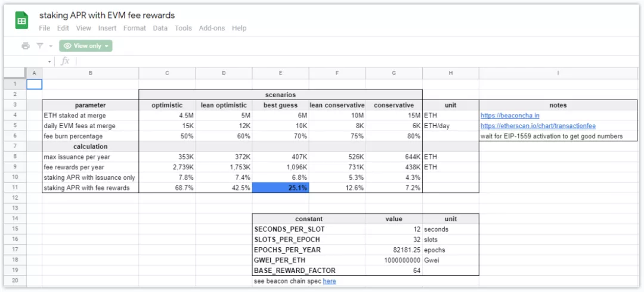Image resolution: width=644 pixels, height=292 pixels.
Task: Click the select-all corner box
Action: point(15,73)
